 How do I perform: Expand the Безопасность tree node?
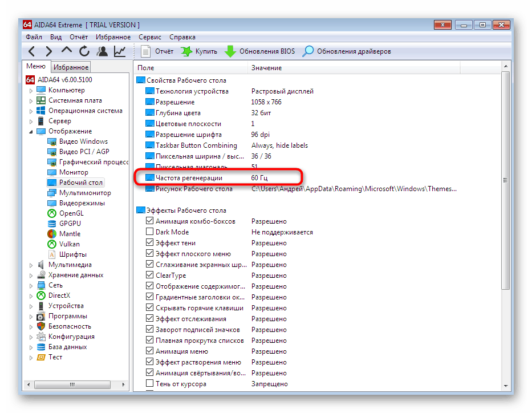point(31,326)
